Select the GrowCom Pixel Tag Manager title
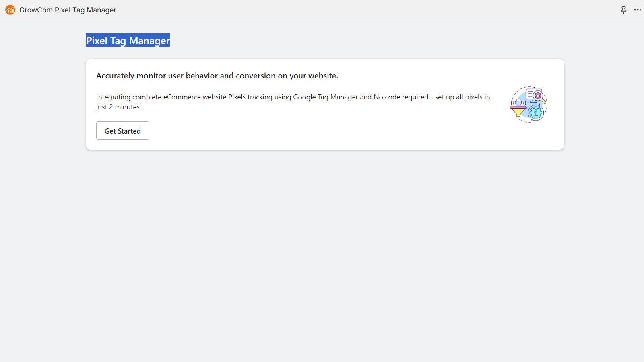 click(x=68, y=10)
